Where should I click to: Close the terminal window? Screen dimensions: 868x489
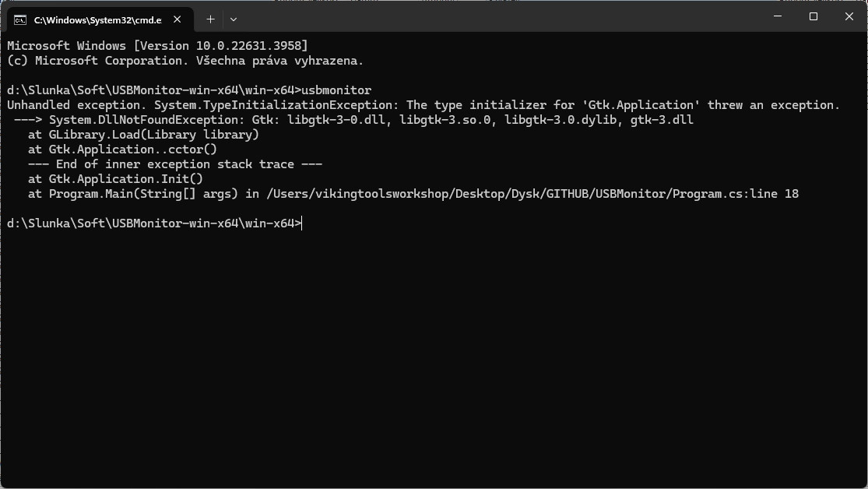tap(849, 17)
